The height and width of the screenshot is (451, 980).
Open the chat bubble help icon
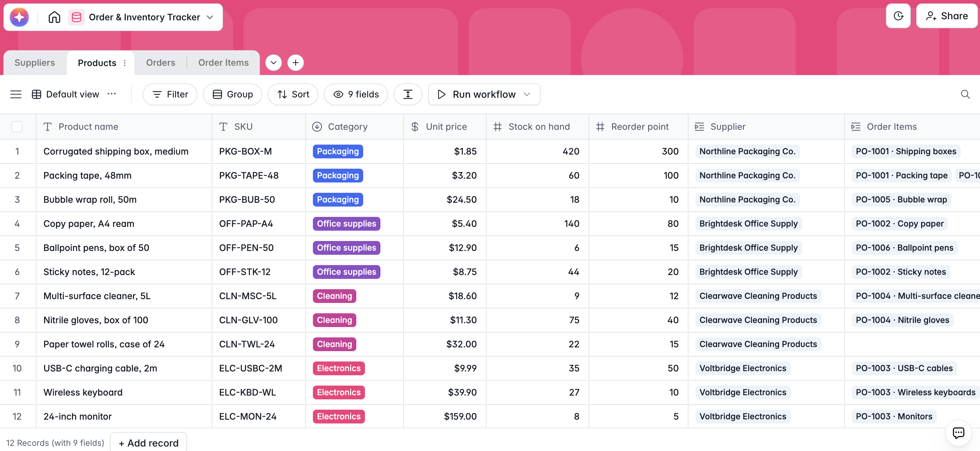tap(958, 432)
